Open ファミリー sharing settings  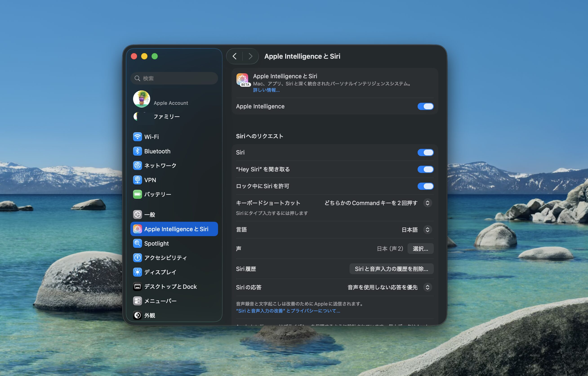(174, 116)
